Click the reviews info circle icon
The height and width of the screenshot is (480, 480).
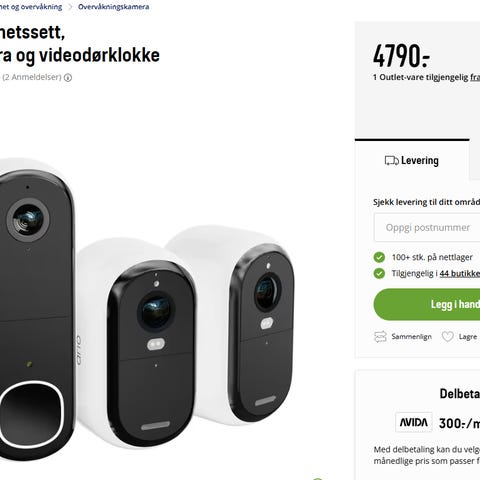[x=68, y=78]
